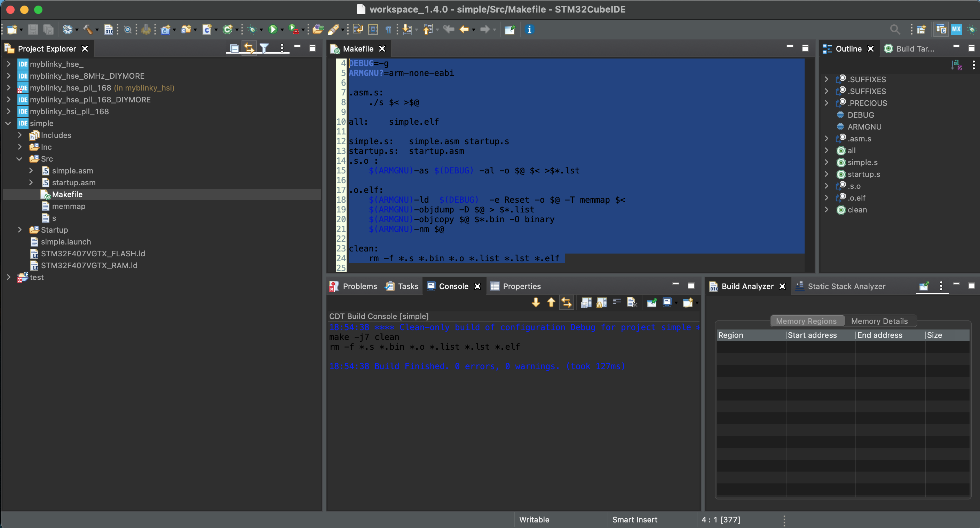
Task: Toggle Link with Editor in Project Explorer
Action: (249, 48)
